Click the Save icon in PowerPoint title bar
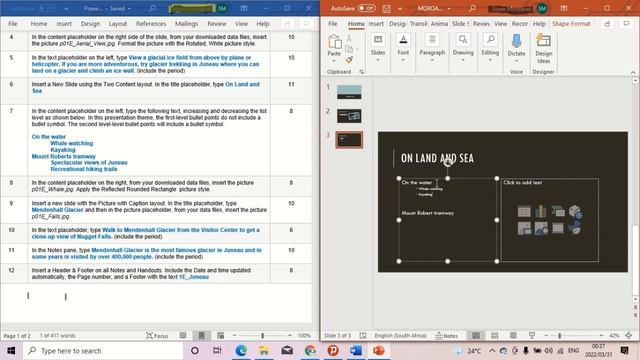Viewport: 640px width, 360px height. 387,8
